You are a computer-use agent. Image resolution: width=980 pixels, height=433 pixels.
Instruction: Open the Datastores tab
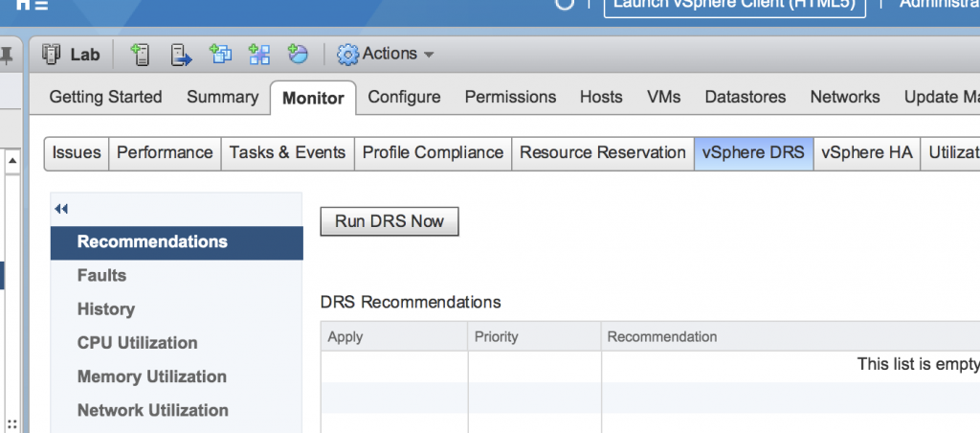coord(746,97)
